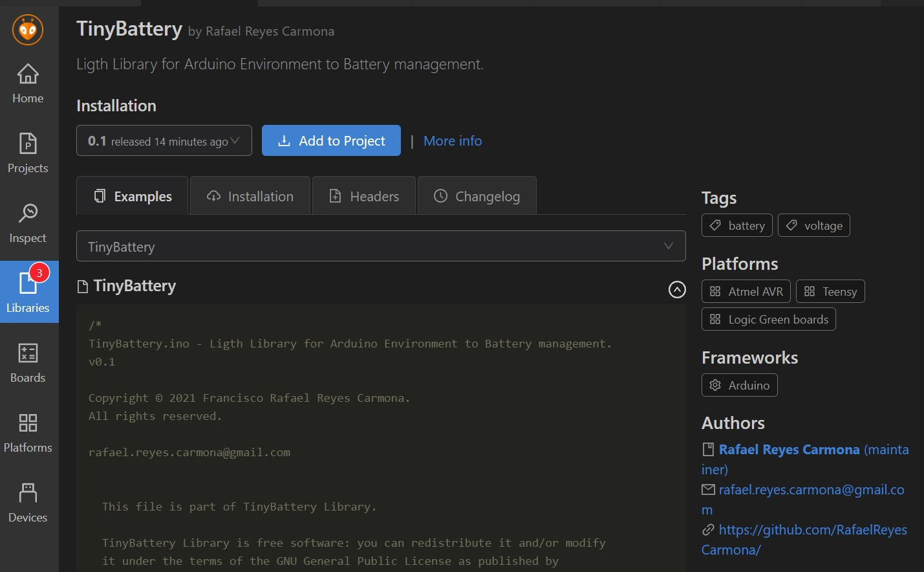Open the Devices sidebar icon
Screen dimensions: 924x572
coord(28,503)
